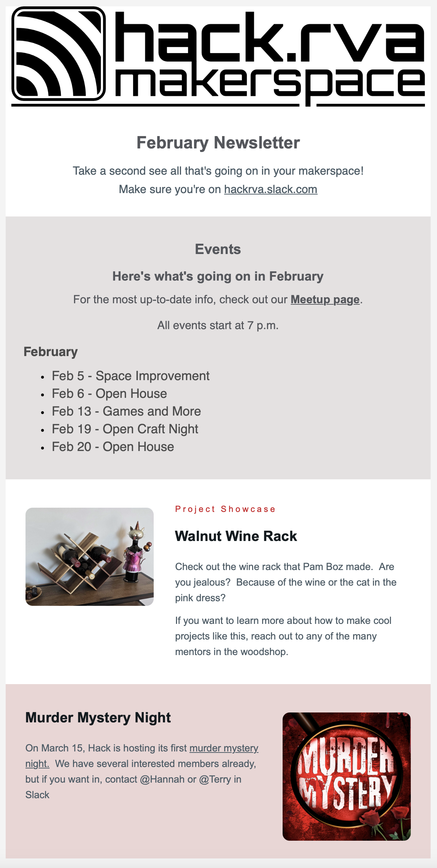Screen dimensions: 437x868
Task: Select the Feb 20 Open House entry
Action: click(x=113, y=447)
